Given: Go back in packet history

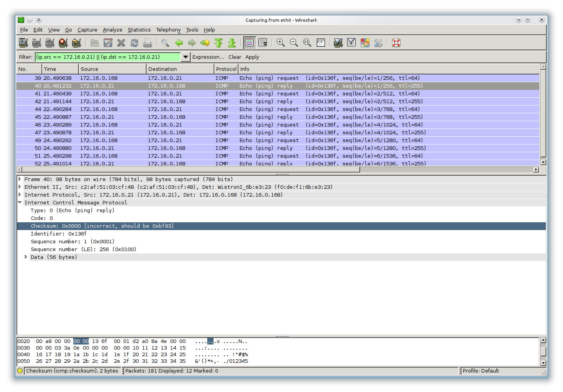Looking at the screenshot, I should [x=179, y=43].
